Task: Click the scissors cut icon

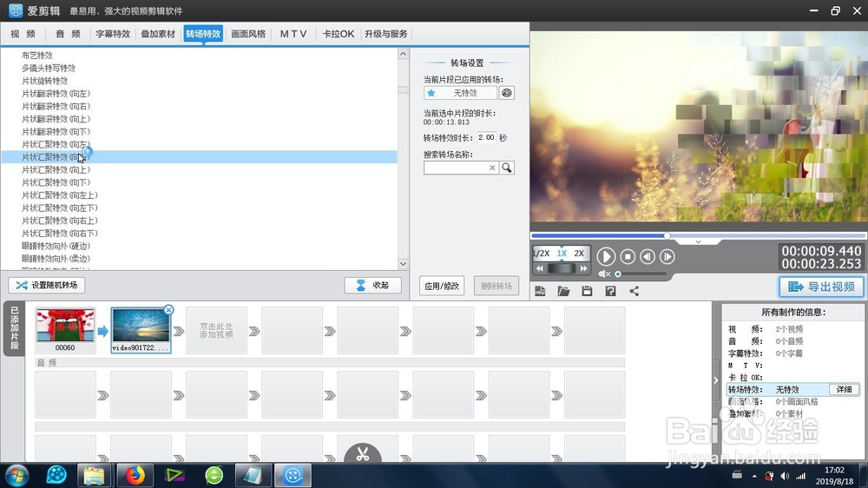Action: click(363, 454)
